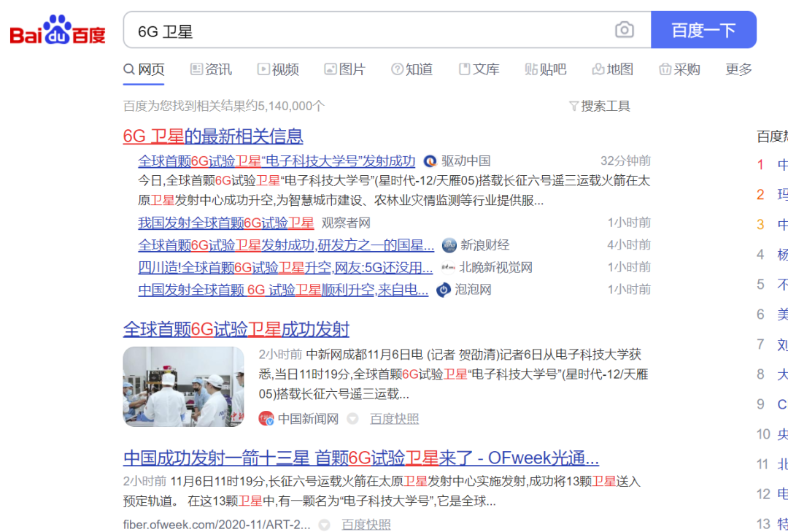Image resolution: width=788 pixels, height=532 pixels.
Task: Open 全球首颗6G试验卫星“电子科技大学号”发射成功 link
Action: (x=277, y=161)
